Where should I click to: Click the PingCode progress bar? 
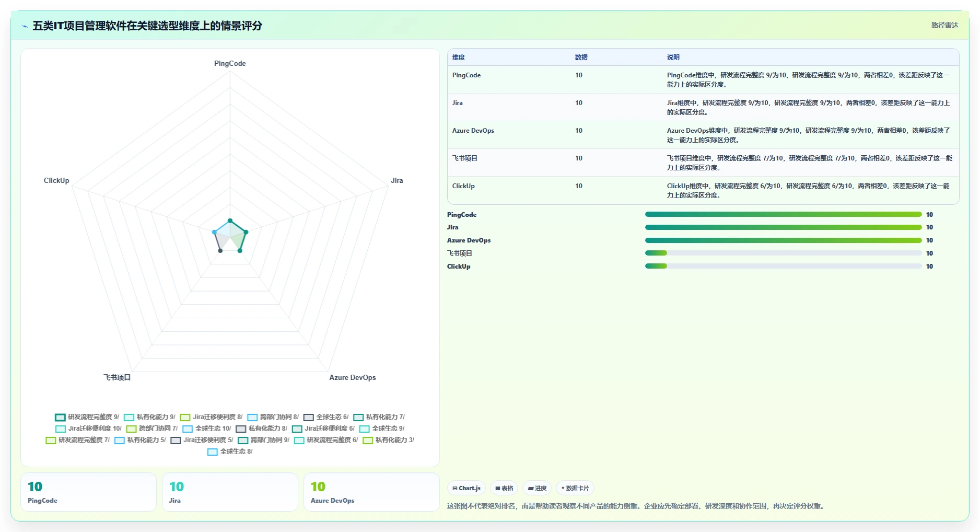[783, 214]
